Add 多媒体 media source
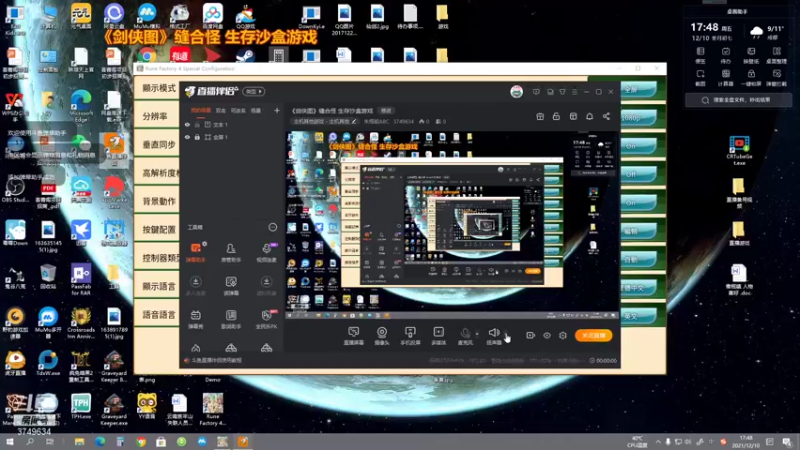 [x=438, y=336]
